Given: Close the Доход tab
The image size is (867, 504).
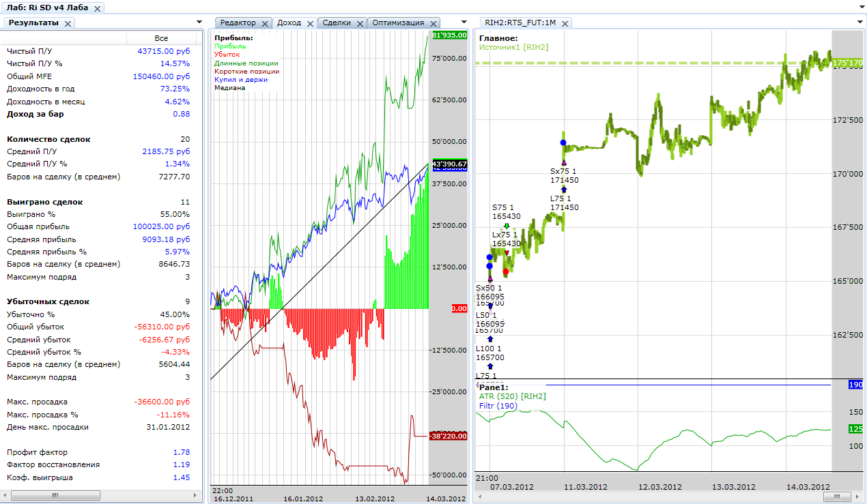Looking at the screenshot, I should pos(310,23).
